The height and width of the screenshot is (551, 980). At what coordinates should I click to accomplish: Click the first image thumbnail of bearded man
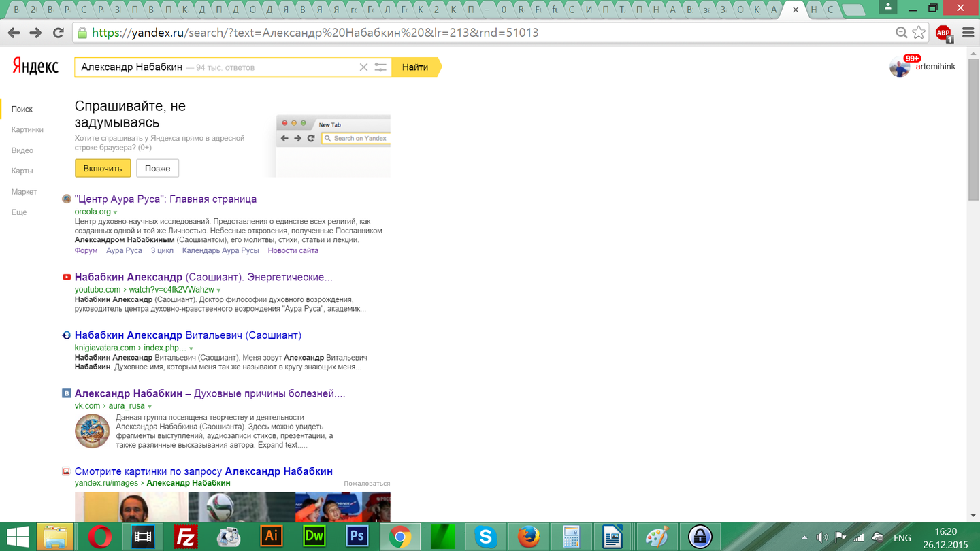(131, 507)
